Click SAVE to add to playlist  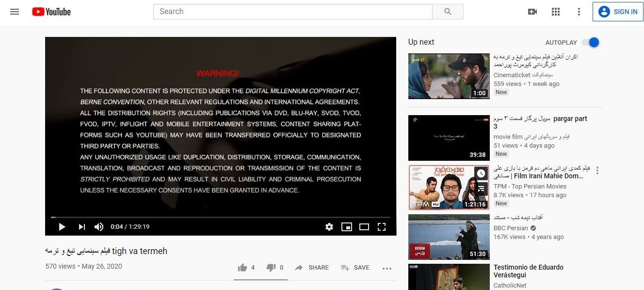click(x=355, y=268)
